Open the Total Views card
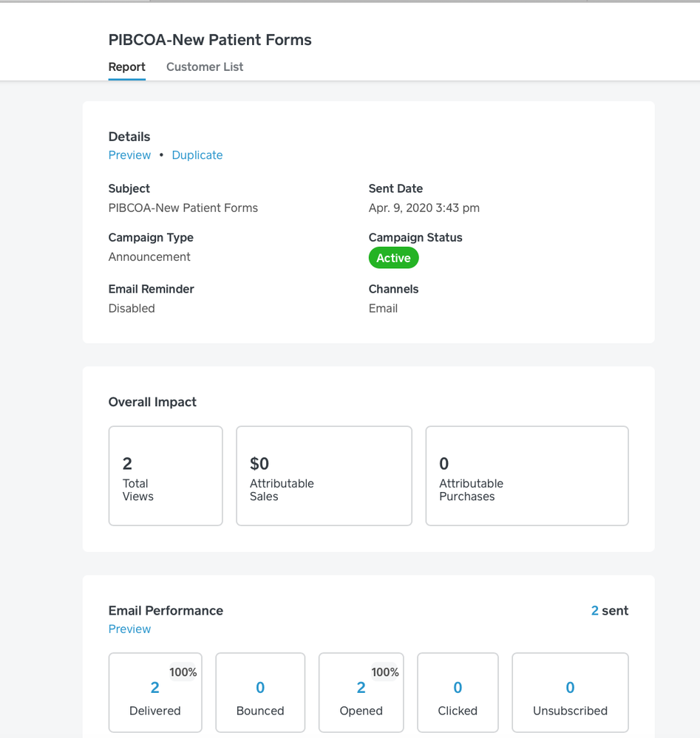 coord(166,476)
